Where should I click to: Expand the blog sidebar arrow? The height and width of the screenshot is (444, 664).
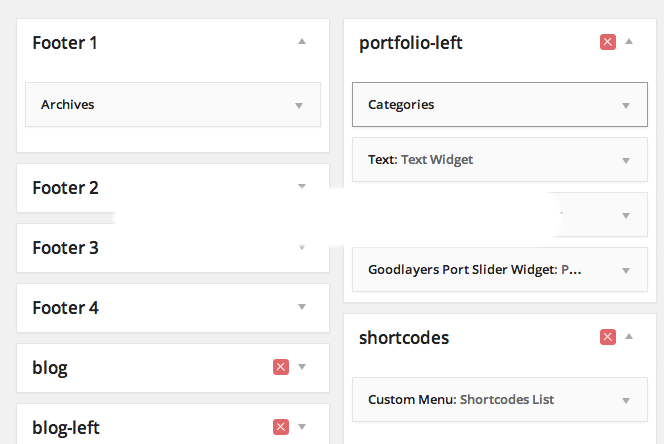[x=301, y=367]
